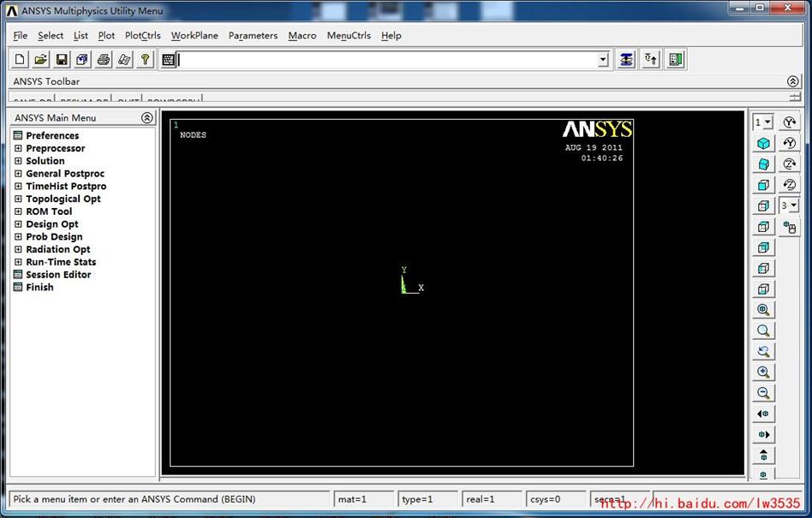Click the Zoom Out minus magnifier
Screen dimensions: 812x518
[763, 392]
